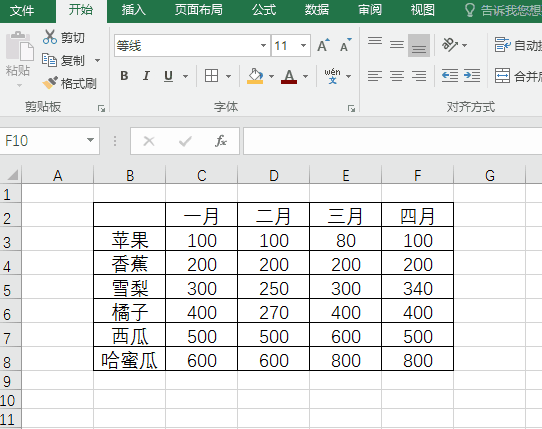542x429 pixels.
Task: Click the Paste clipboard icon
Action: point(19,46)
